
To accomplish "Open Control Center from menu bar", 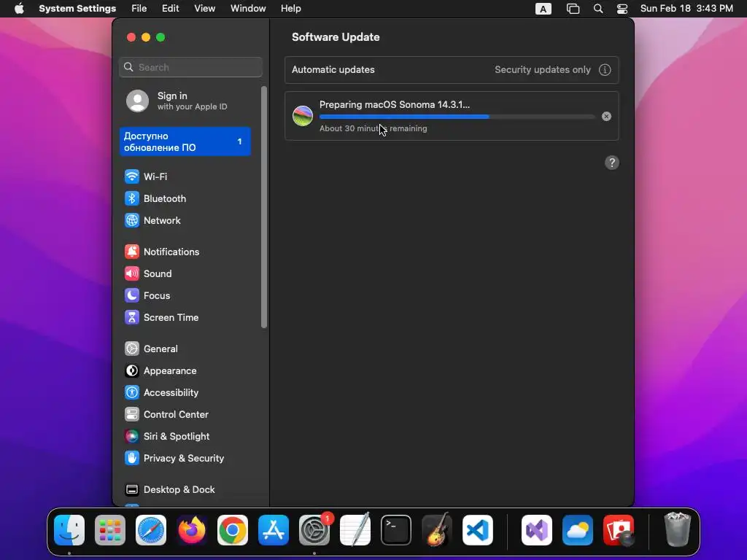I will coord(622,9).
